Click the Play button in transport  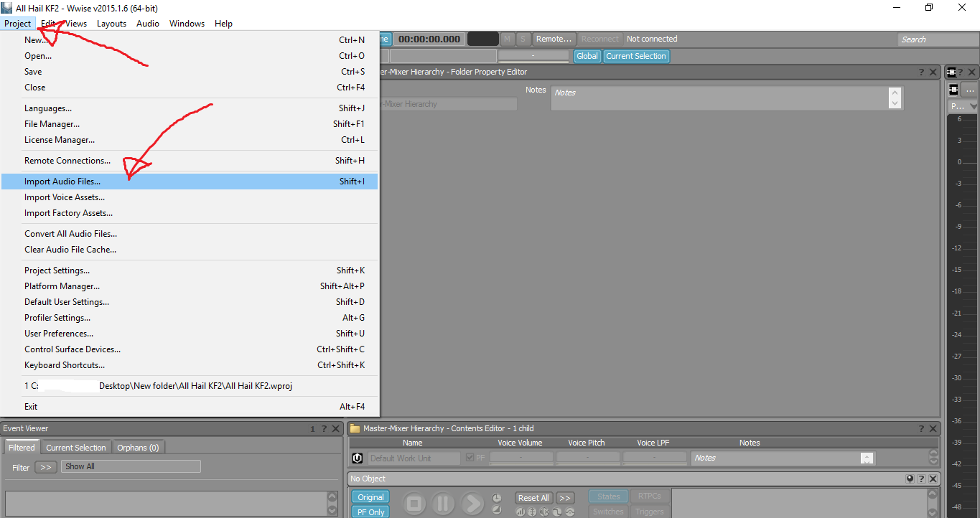click(x=473, y=504)
